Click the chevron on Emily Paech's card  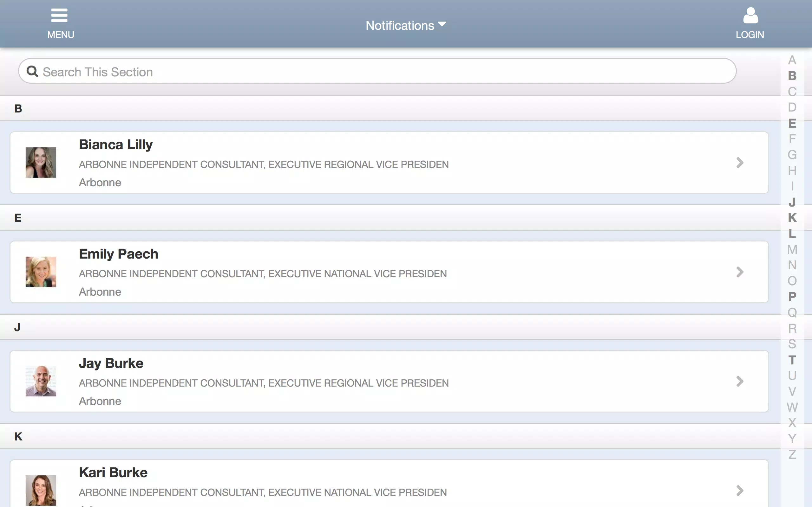[x=740, y=272]
